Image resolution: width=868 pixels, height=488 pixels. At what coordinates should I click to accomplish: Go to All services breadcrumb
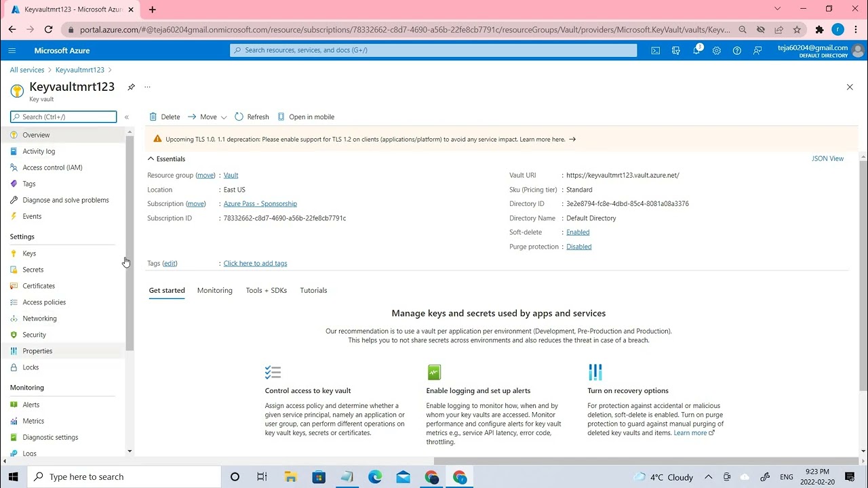(x=27, y=70)
